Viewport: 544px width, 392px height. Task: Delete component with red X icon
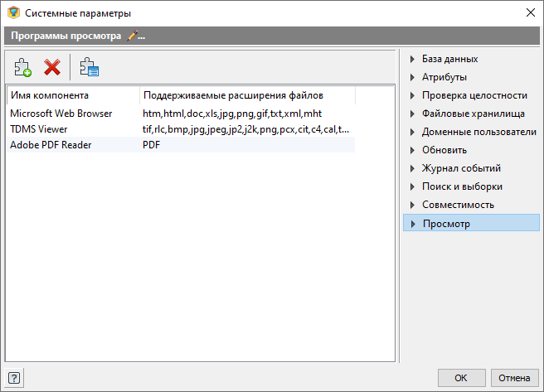coord(52,67)
